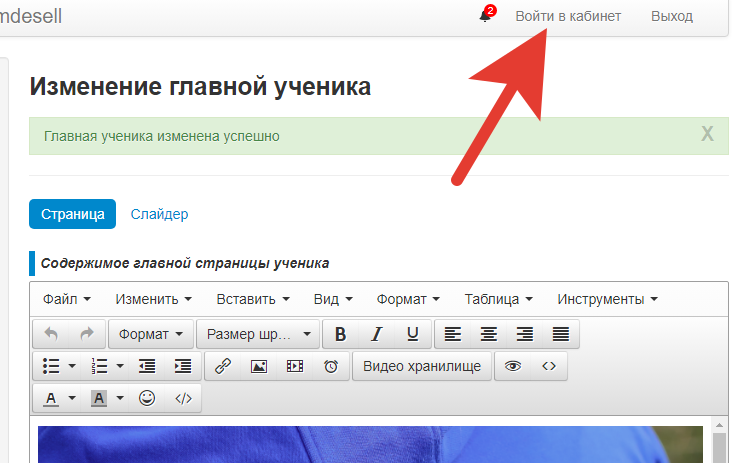Open the emoticons smiley picker

pos(147,398)
